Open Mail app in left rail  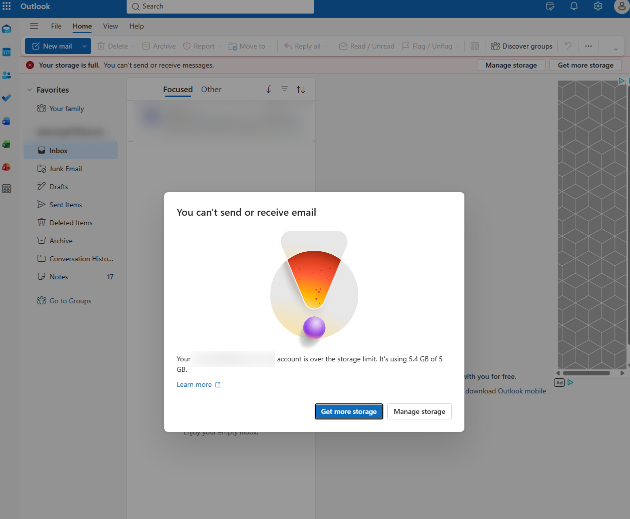pos(6,29)
